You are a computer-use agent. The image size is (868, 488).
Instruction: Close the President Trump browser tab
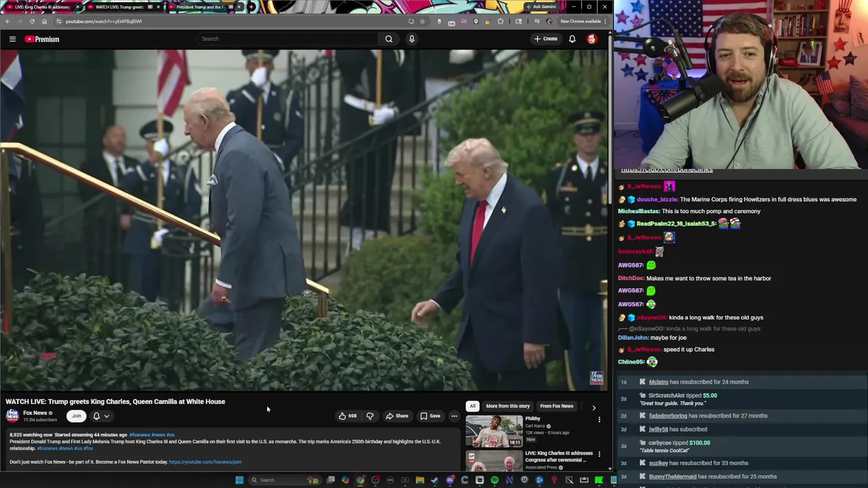click(239, 7)
